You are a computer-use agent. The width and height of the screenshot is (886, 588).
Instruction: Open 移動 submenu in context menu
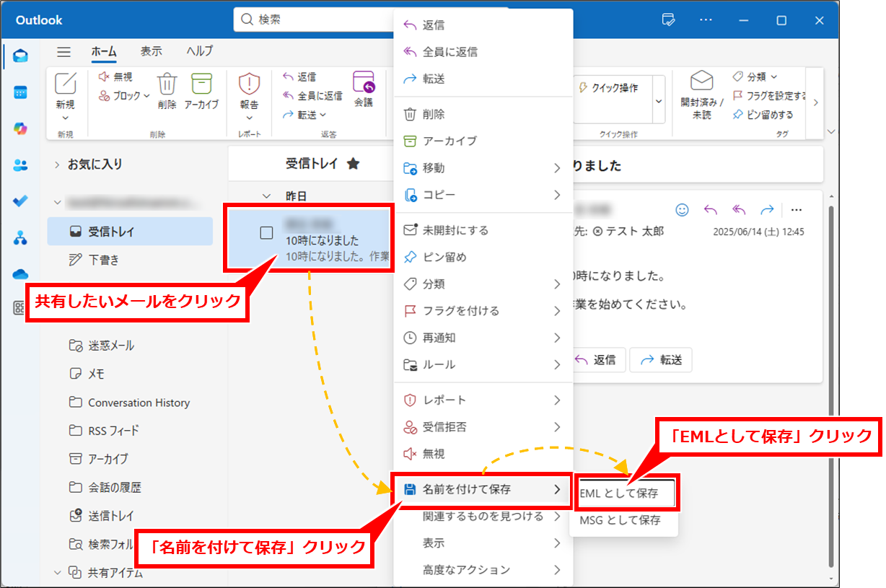click(x=483, y=168)
